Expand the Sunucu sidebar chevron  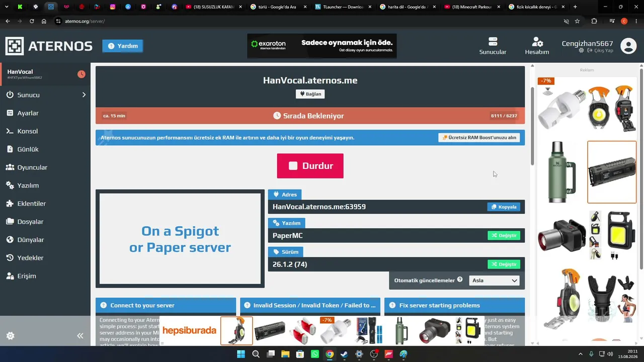tap(84, 95)
